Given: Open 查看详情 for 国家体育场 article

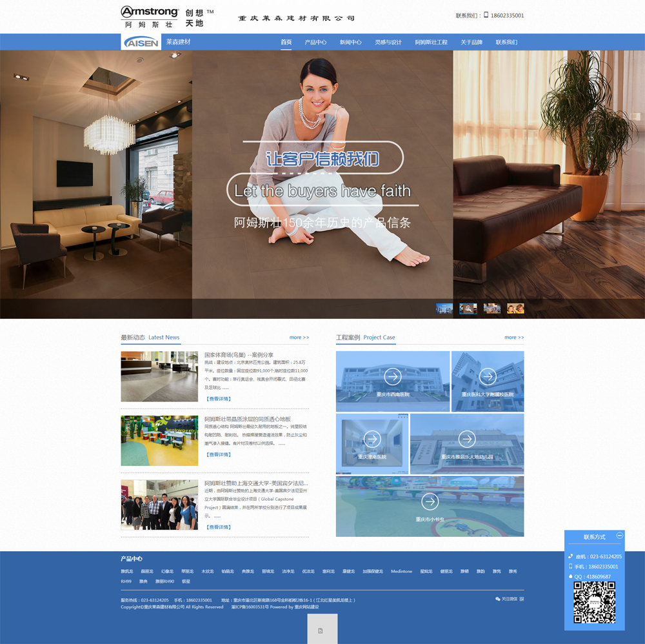Looking at the screenshot, I should click(219, 399).
